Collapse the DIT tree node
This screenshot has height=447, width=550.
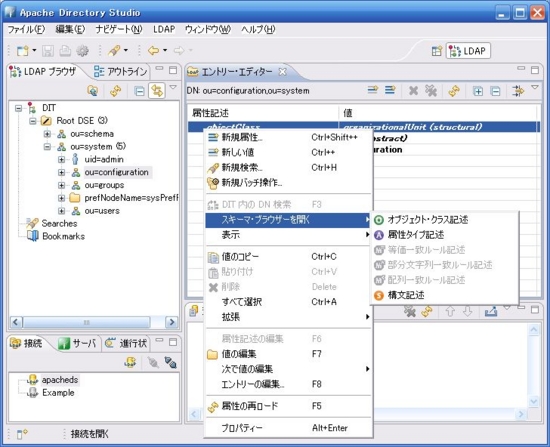[19, 108]
